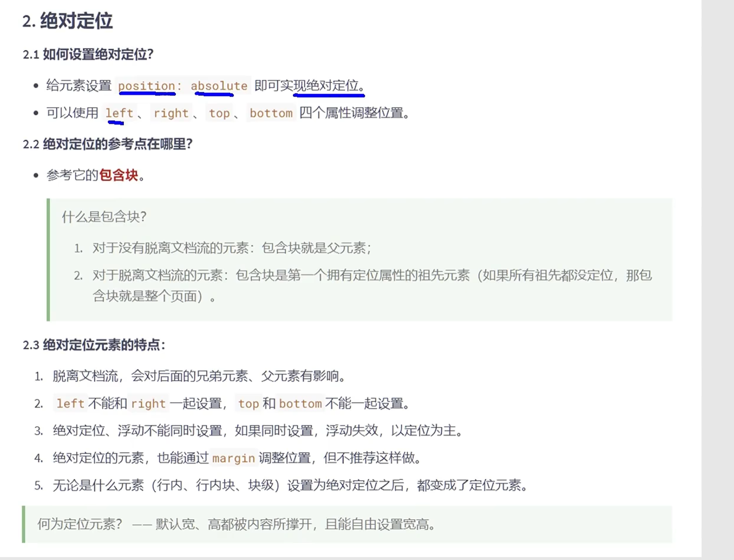Click the code snippet margin in item 4

[233, 458]
